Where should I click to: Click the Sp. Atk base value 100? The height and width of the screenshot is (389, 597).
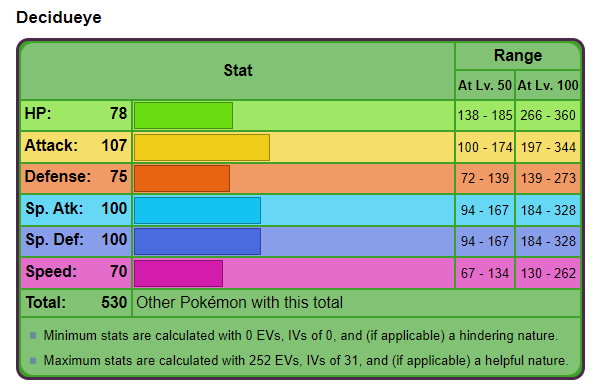point(114,209)
